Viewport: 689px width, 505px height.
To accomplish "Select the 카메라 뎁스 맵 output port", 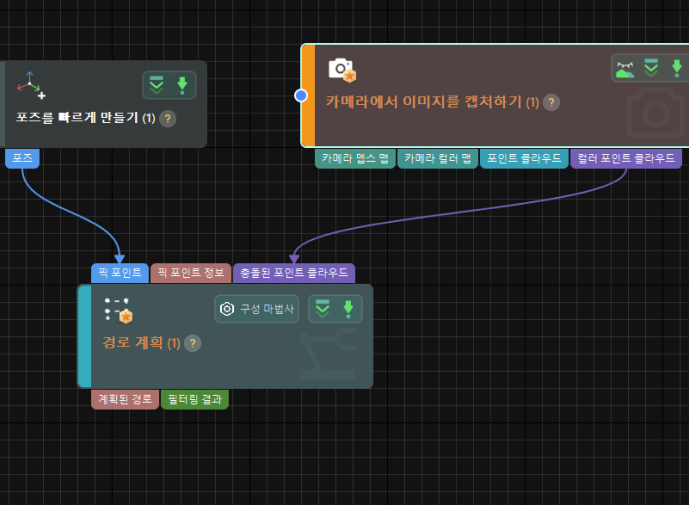I will pos(355,159).
